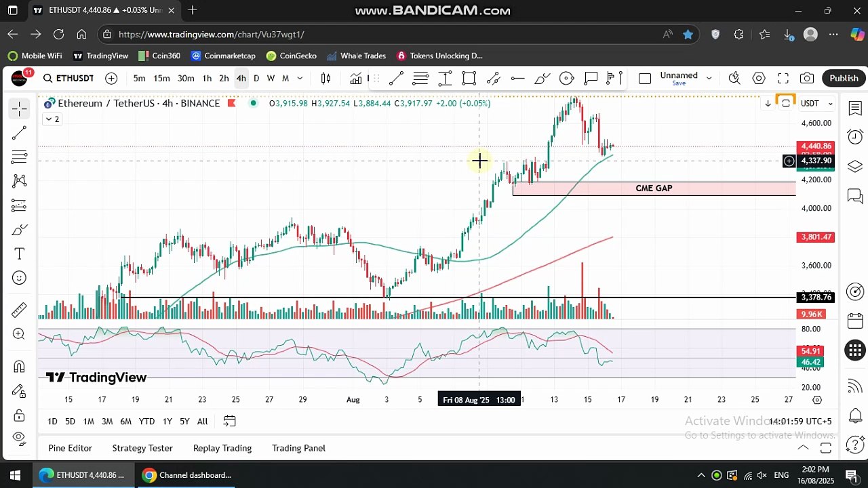Select the crosshair cursor tool
Screen dimensions: 868x488
point(19,108)
